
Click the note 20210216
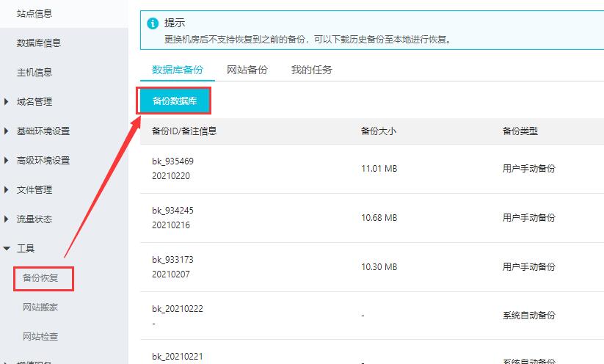pos(171,225)
